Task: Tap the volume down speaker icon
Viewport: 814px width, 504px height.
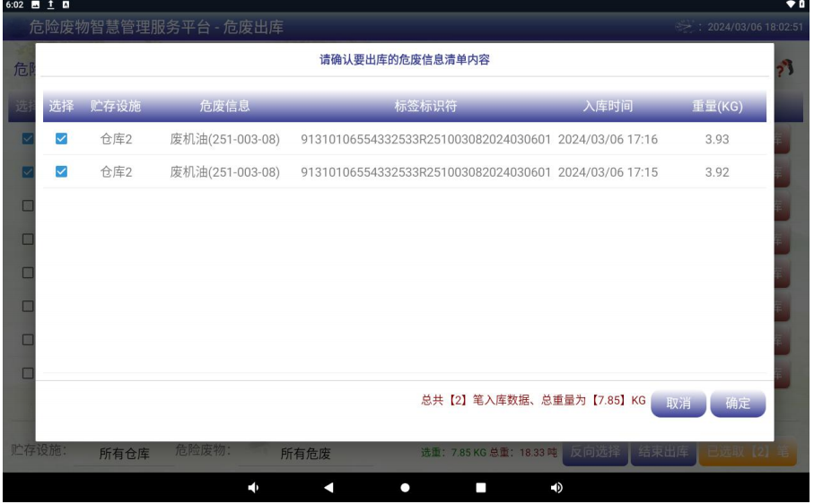Action: (x=253, y=488)
